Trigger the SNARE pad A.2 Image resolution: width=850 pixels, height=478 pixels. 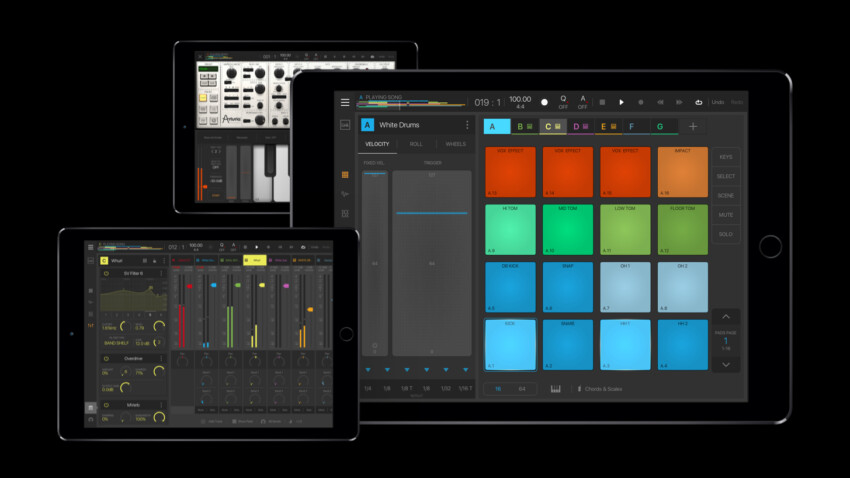tap(568, 345)
